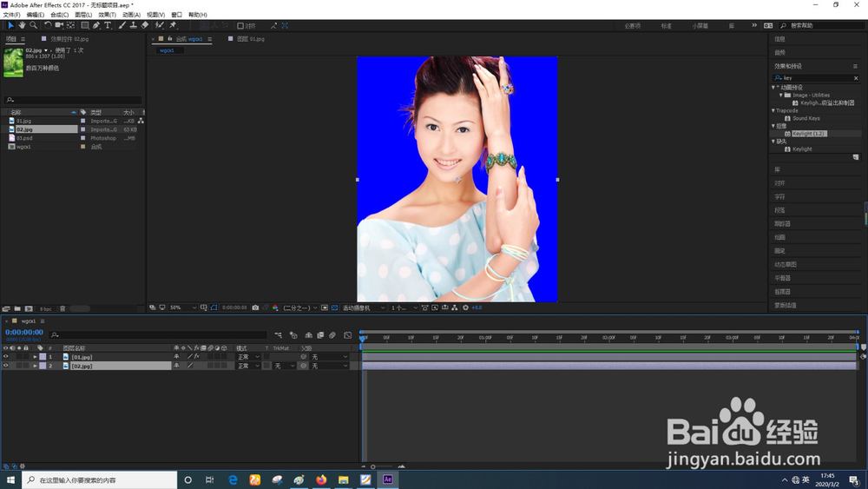Viewport: 868px width, 489px height.
Task: Open the 合成(C) menu
Action: (59, 15)
